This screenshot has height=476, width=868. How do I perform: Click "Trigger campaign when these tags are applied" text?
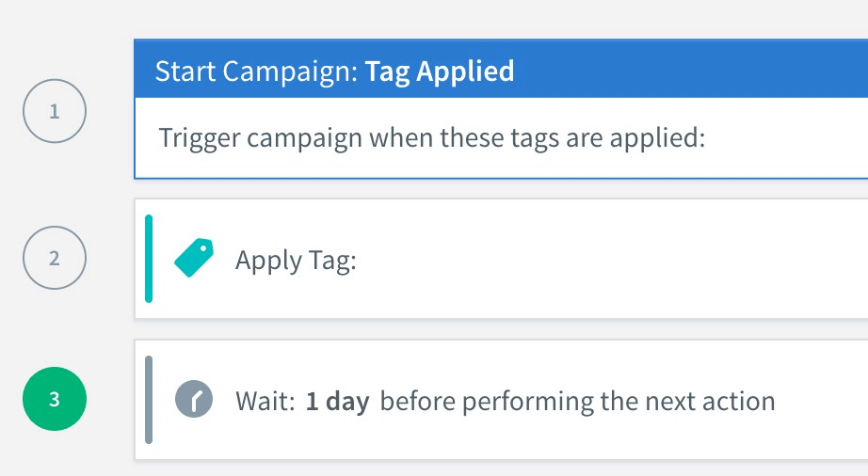coord(432,138)
